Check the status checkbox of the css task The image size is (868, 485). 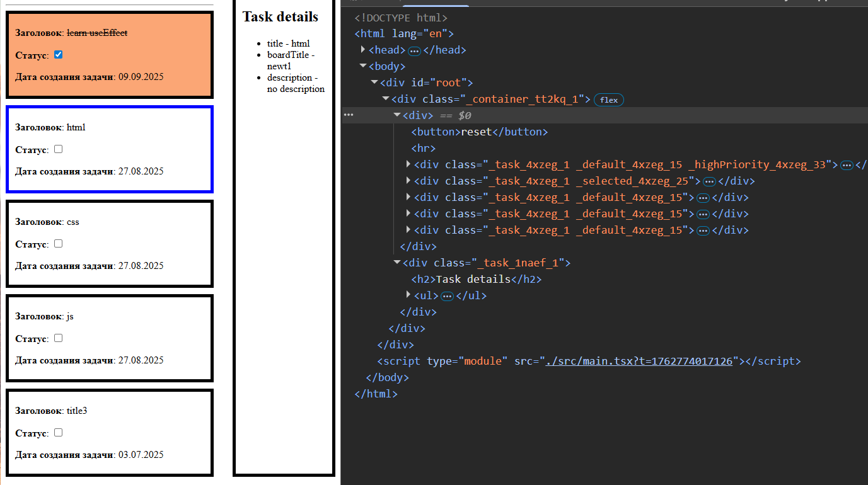59,244
